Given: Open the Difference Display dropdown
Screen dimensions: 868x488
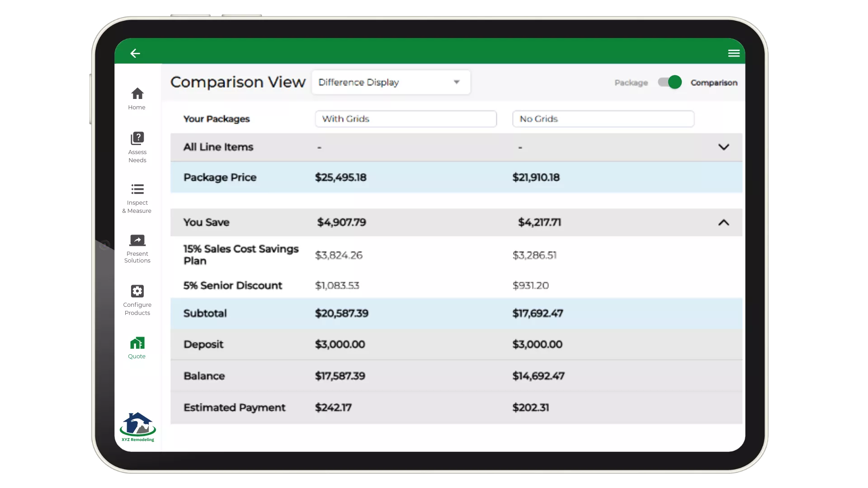Looking at the screenshot, I should coord(391,82).
